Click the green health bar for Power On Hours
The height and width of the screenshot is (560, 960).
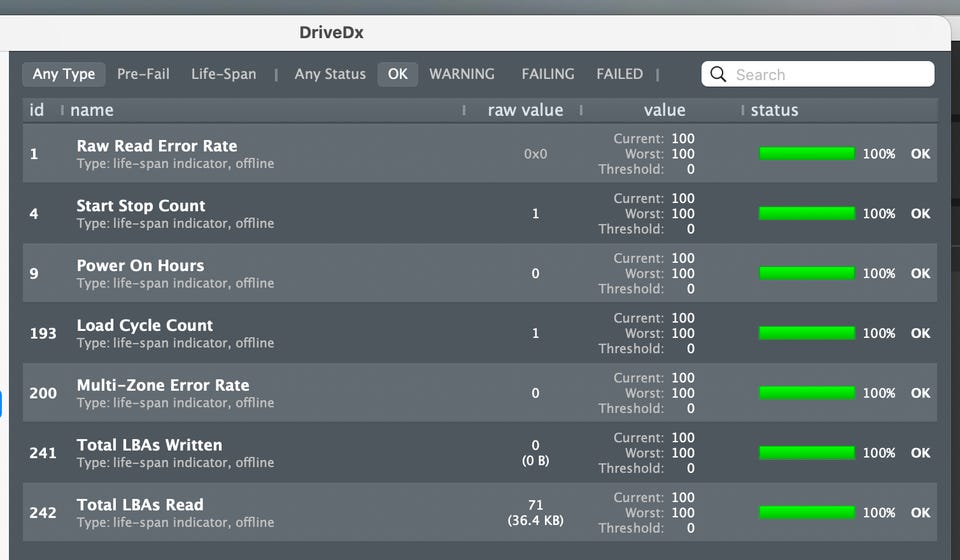(807, 273)
